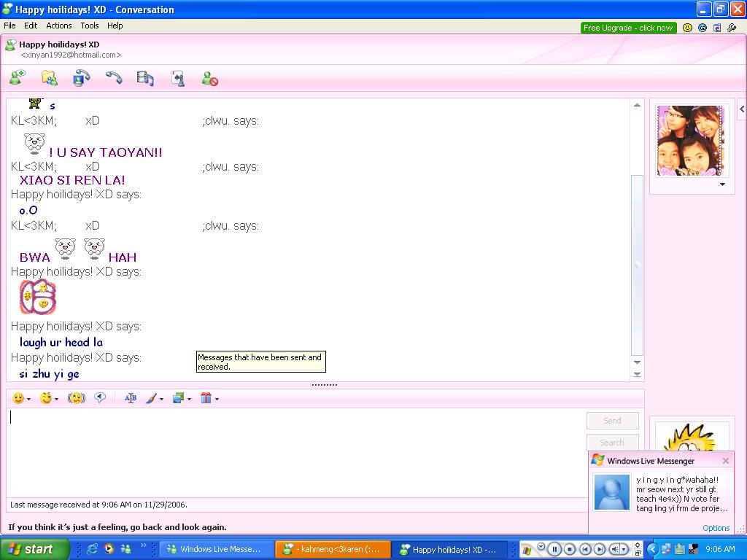Image resolution: width=747 pixels, height=560 pixels.
Task: Open the contact display picture dropdown arrow
Action: coord(722,184)
